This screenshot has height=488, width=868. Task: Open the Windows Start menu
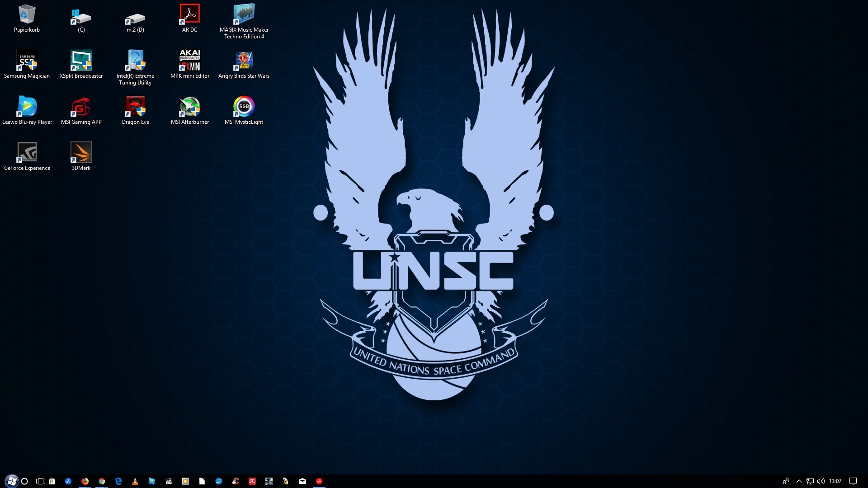click(11, 481)
